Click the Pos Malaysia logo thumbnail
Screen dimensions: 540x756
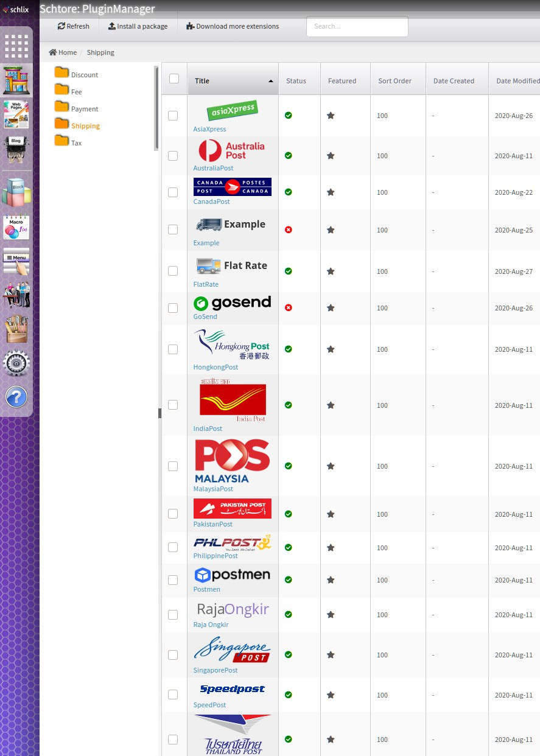coord(232,461)
